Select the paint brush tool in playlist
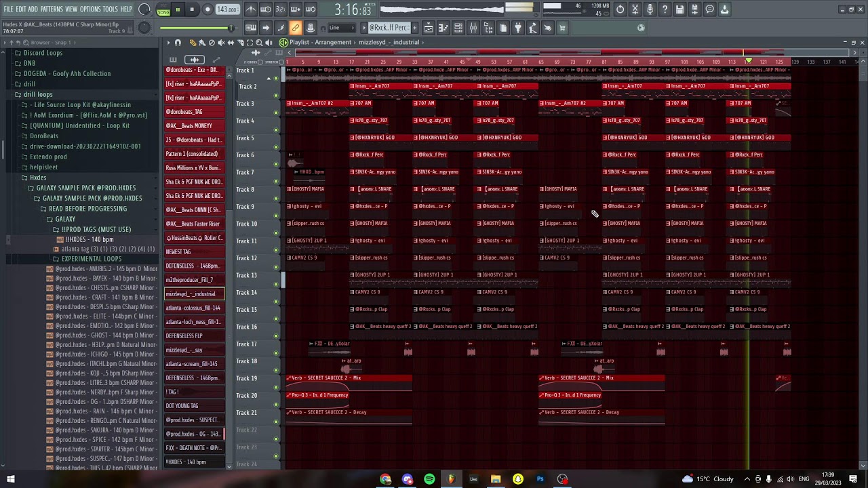868x488 pixels. (x=202, y=43)
